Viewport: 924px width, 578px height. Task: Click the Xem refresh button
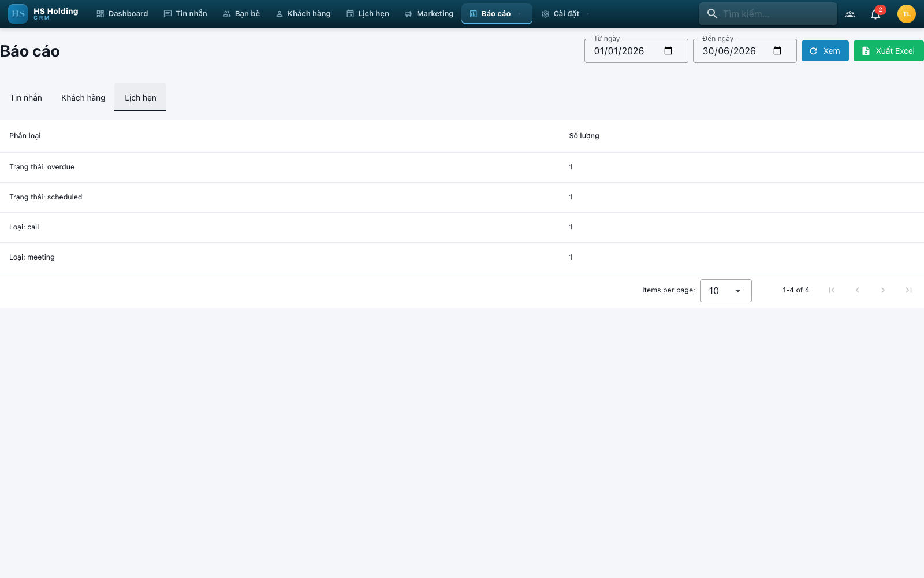(825, 51)
